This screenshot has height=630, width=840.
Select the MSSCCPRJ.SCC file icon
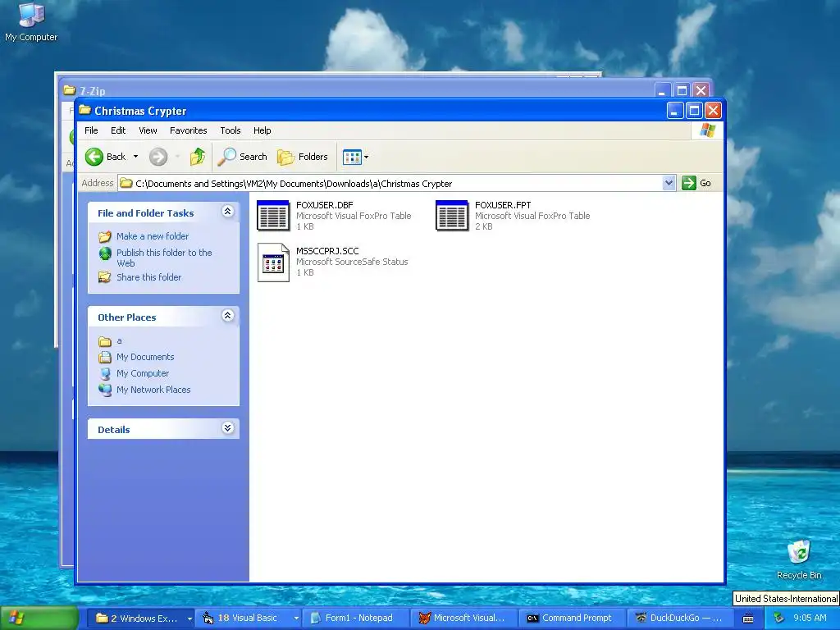273,262
